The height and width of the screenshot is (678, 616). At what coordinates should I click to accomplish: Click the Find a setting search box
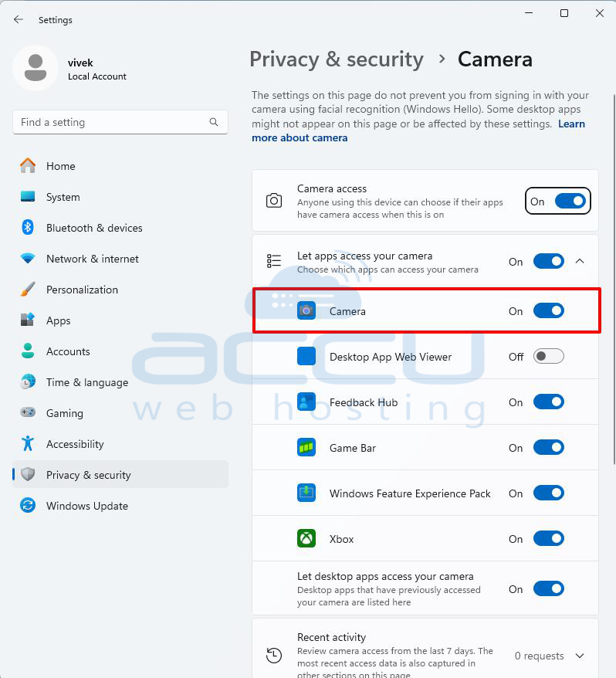click(x=120, y=122)
